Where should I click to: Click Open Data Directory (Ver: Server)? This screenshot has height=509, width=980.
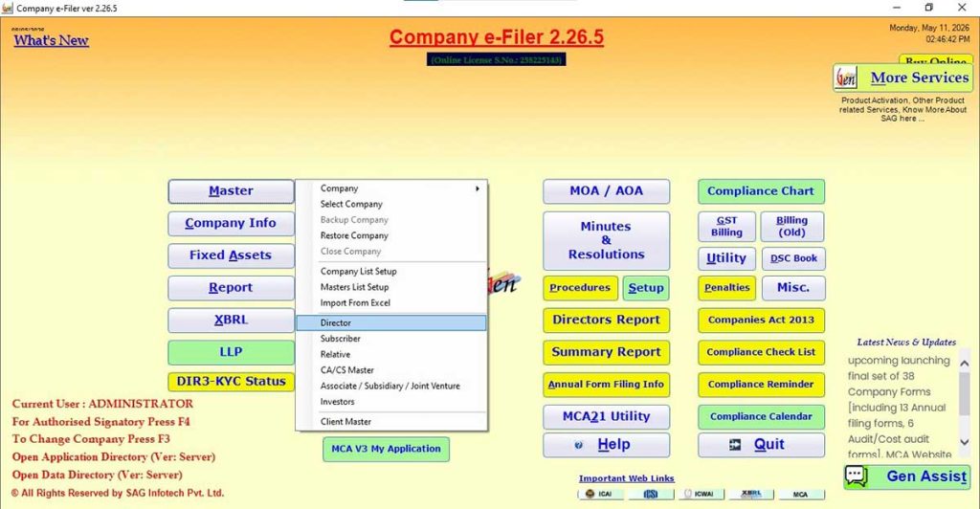[x=97, y=476]
